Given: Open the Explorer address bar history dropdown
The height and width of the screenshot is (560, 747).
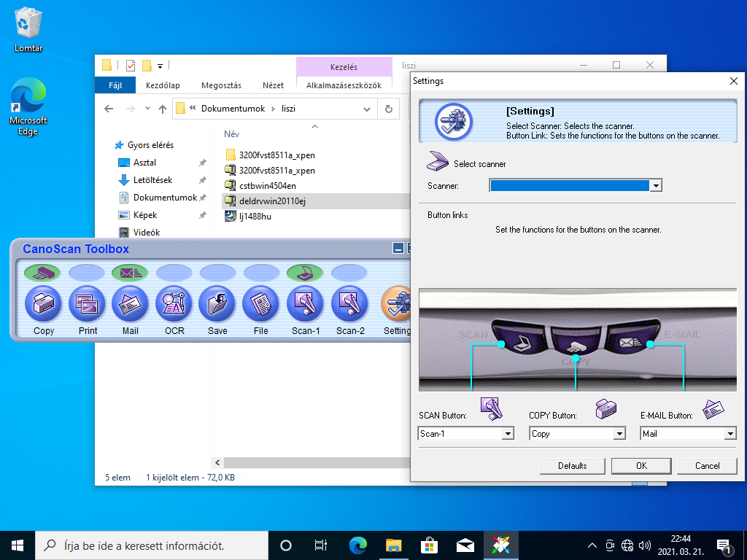Looking at the screenshot, I should (367, 109).
